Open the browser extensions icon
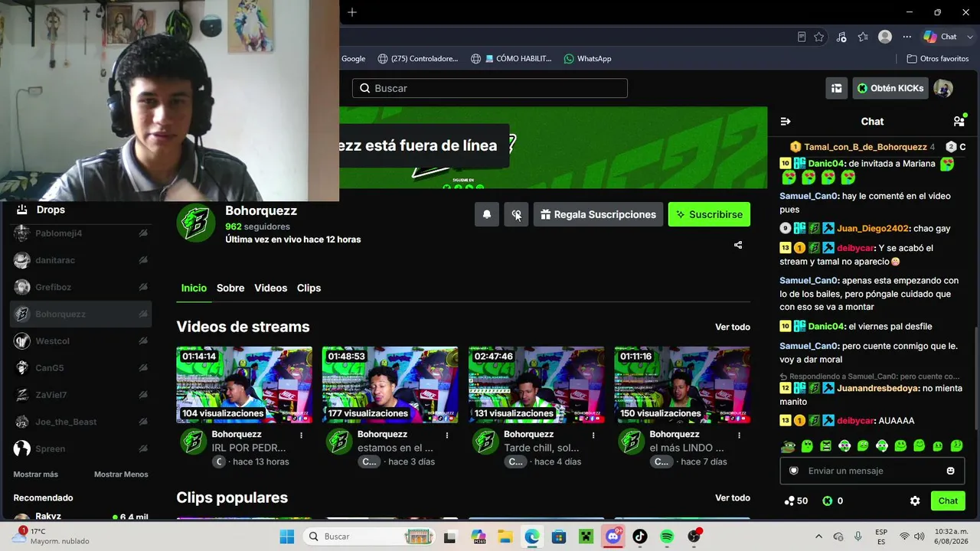This screenshot has height=551, width=980. [x=841, y=37]
